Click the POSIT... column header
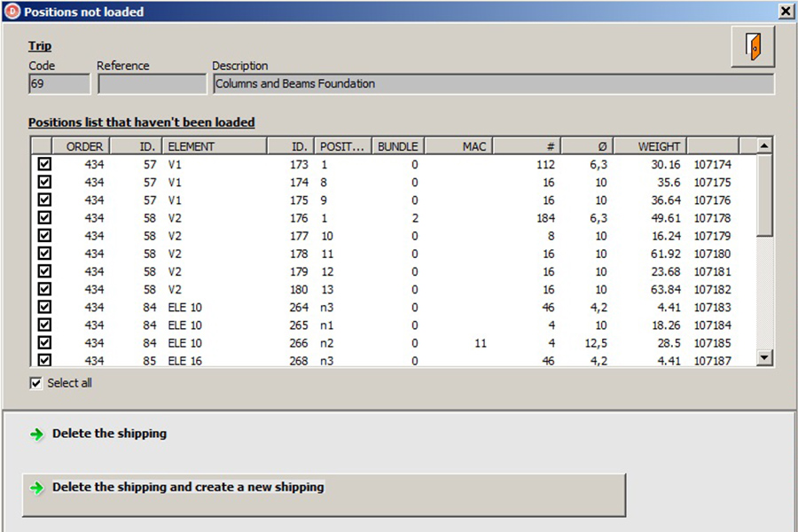 (x=343, y=146)
